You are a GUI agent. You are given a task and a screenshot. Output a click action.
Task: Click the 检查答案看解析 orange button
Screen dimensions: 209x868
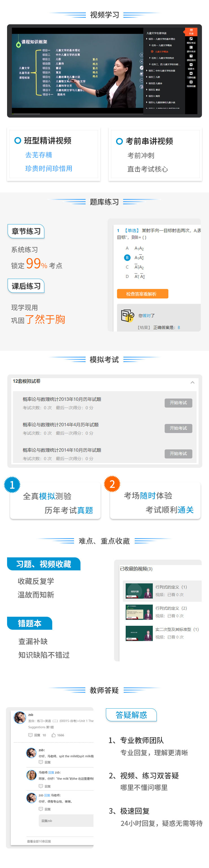pyautogui.click(x=142, y=294)
